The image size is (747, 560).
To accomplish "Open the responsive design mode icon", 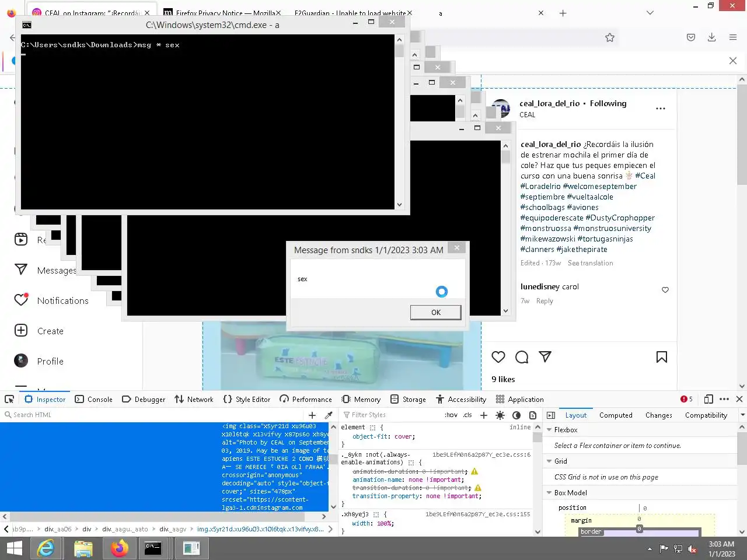I will [x=708, y=400].
